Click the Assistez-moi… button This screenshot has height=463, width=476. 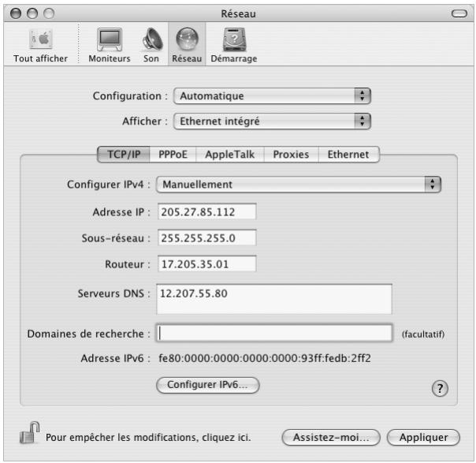pos(331,437)
